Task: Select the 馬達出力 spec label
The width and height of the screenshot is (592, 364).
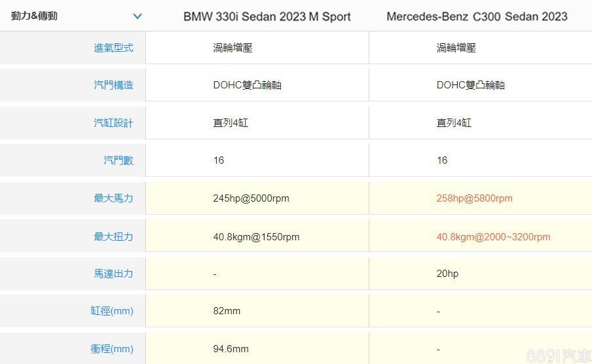Action: coord(113,274)
